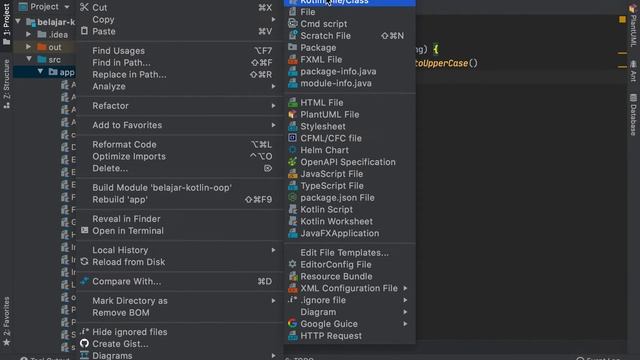Click the JavaScript File icon
Image resolution: width=640 pixels, height=360 pixels.
tap(293, 173)
